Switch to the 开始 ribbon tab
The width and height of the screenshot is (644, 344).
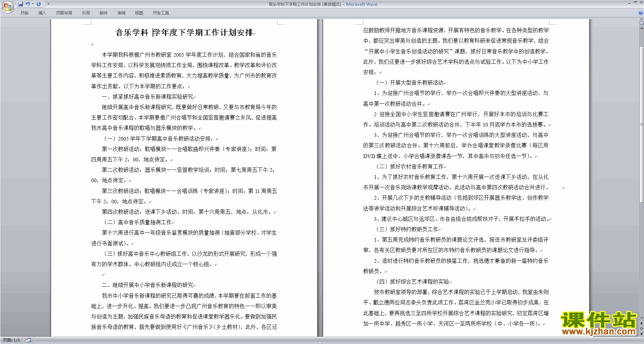click(24, 13)
